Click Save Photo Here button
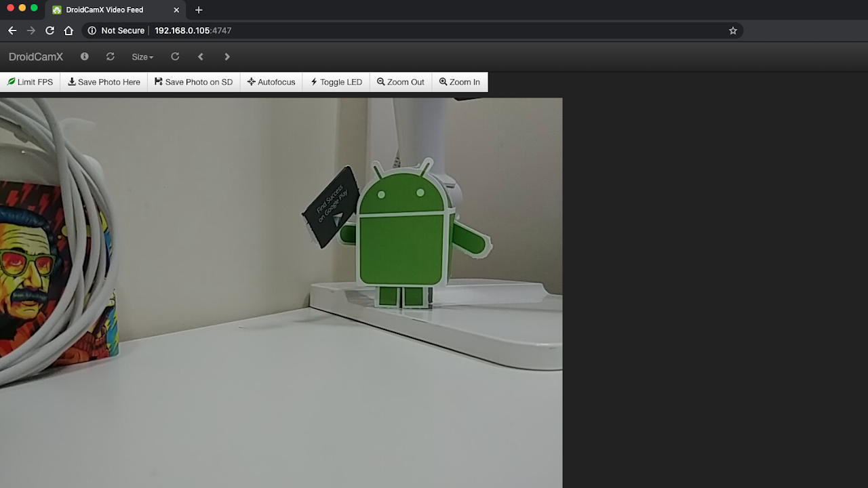 tap(104, 82)
